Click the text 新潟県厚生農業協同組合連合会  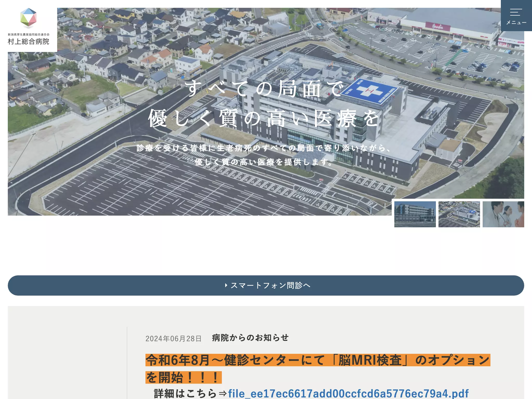point(29,34)
